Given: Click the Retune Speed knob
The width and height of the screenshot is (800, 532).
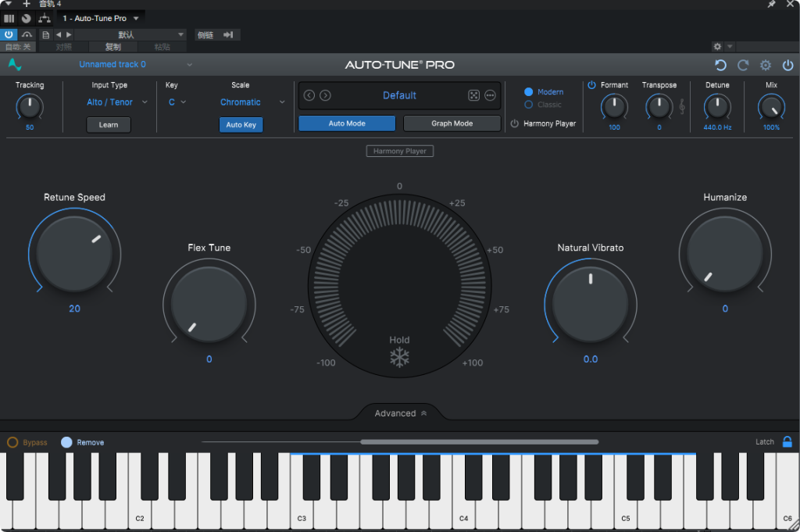Looking at the screenshot, I should point(74,254).
